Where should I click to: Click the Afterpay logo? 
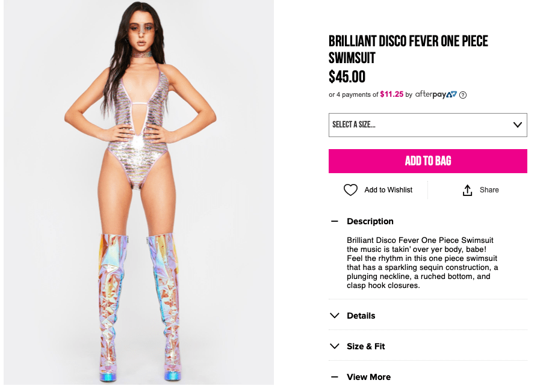(x=436, y=94)
